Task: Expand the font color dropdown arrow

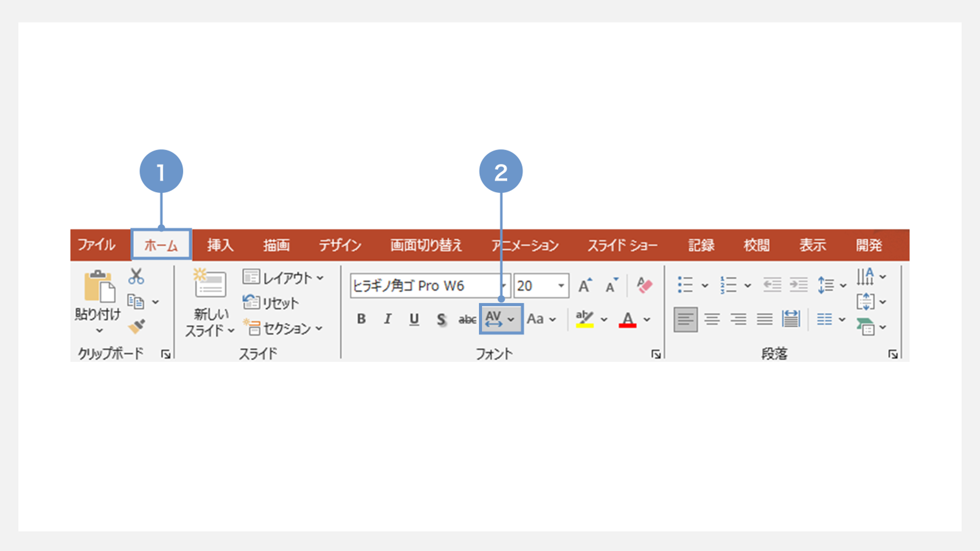Action: click(x=647, y=320)
